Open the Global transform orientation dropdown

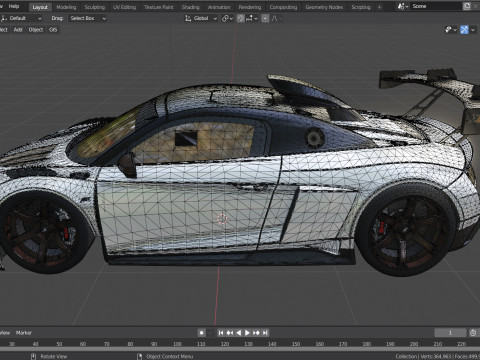coord(201,18)
